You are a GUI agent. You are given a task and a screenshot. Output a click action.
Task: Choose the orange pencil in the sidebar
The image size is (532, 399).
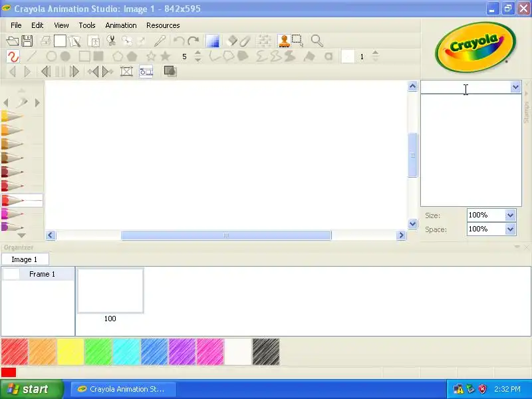[x=12, y=130]
